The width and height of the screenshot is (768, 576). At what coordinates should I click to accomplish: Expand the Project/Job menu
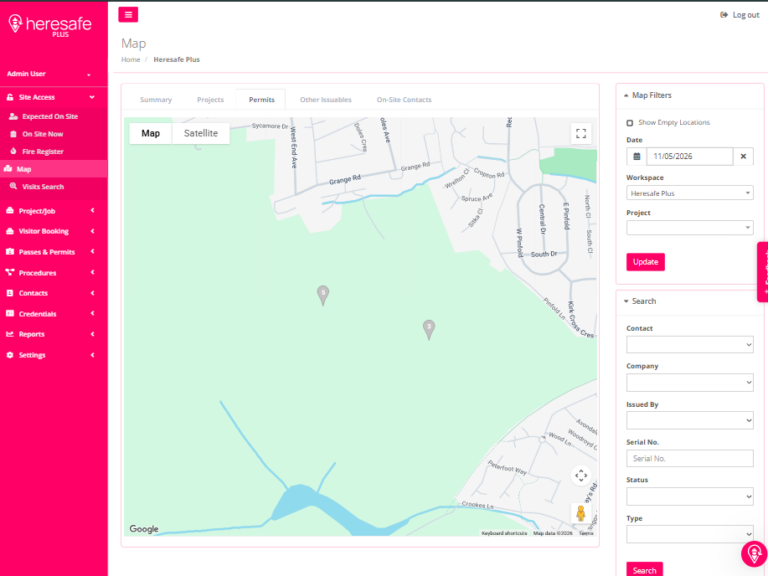click(x=54, y=211)
